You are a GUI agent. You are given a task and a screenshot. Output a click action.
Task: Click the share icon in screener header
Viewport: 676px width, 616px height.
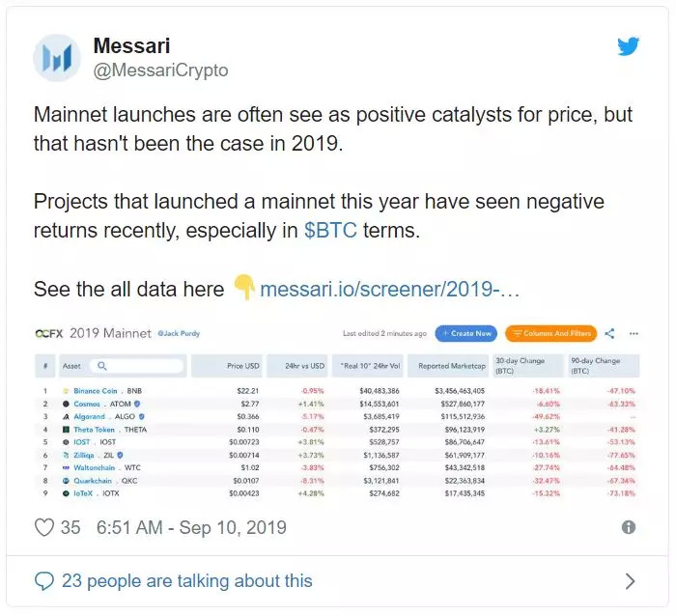tap(610, 333)
